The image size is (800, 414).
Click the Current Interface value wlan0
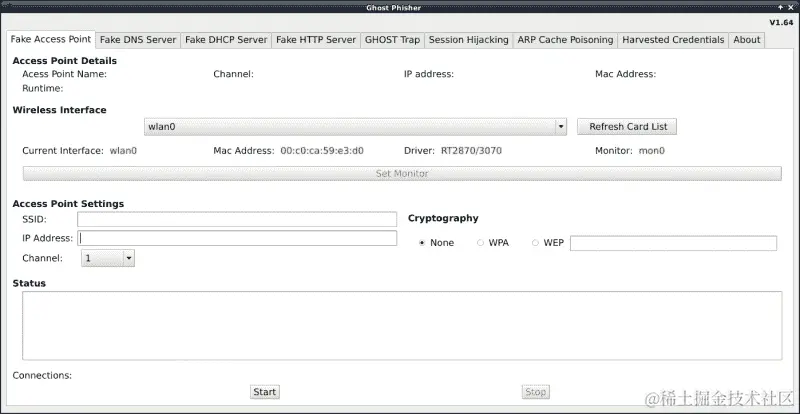[x=123, y=151]
